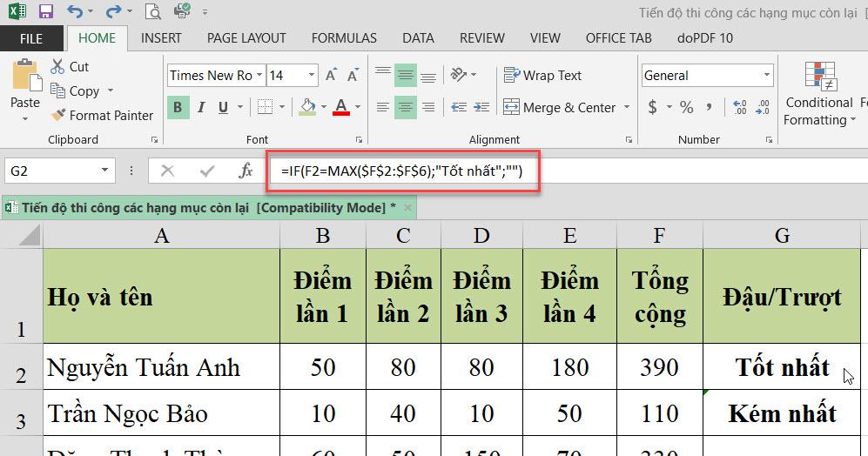Decrease the cell indent
This screenshot has height=456, width=868.
pos(459,107)
